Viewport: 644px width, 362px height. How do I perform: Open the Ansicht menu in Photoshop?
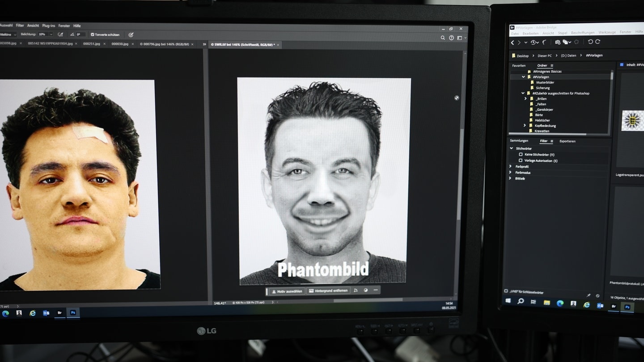pos(33,25)
